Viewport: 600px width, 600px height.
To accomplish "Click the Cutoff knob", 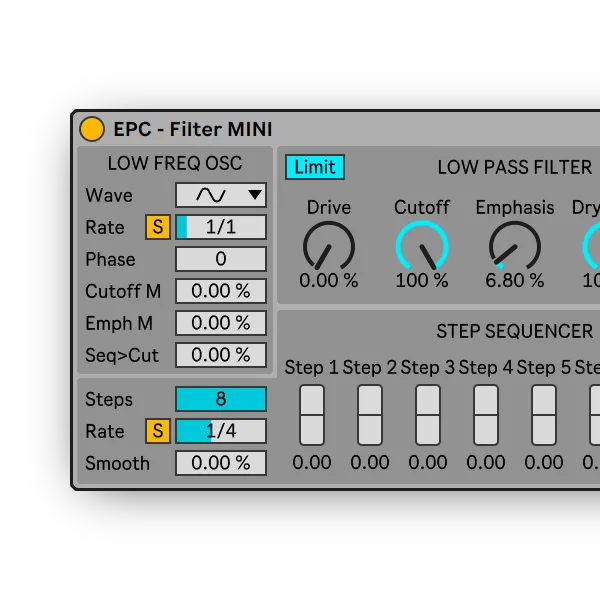I will (x=422, y=247).
